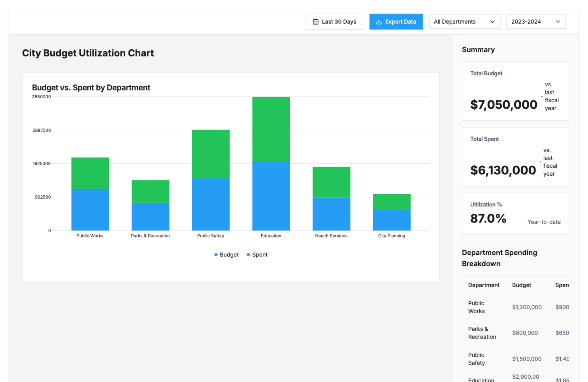Select the Public Works table row

pos(515,307)
